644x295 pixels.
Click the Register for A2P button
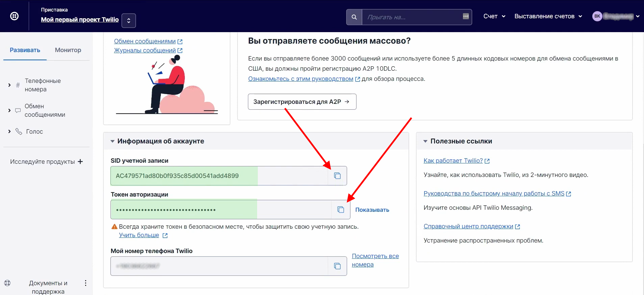[302, 102]
